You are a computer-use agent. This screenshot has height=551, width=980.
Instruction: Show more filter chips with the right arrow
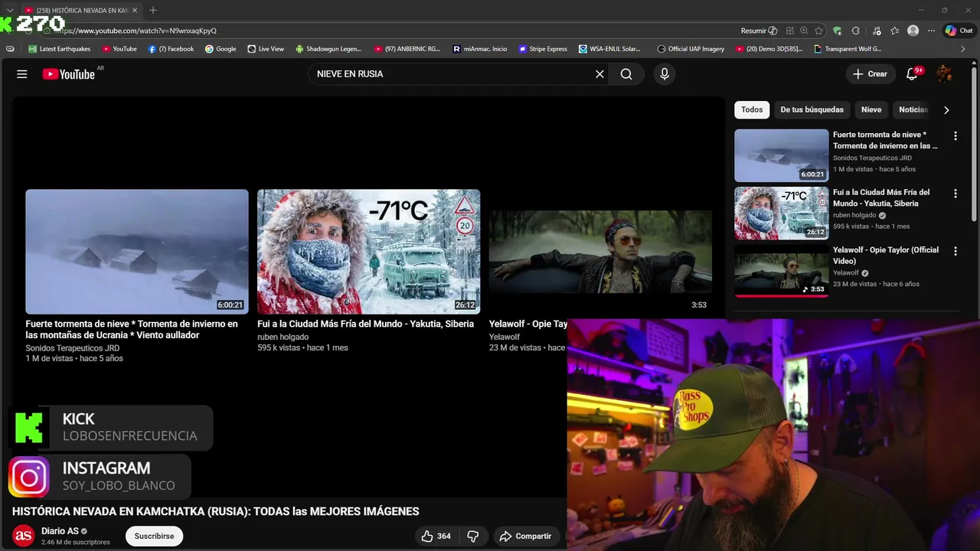coord(946,109)
